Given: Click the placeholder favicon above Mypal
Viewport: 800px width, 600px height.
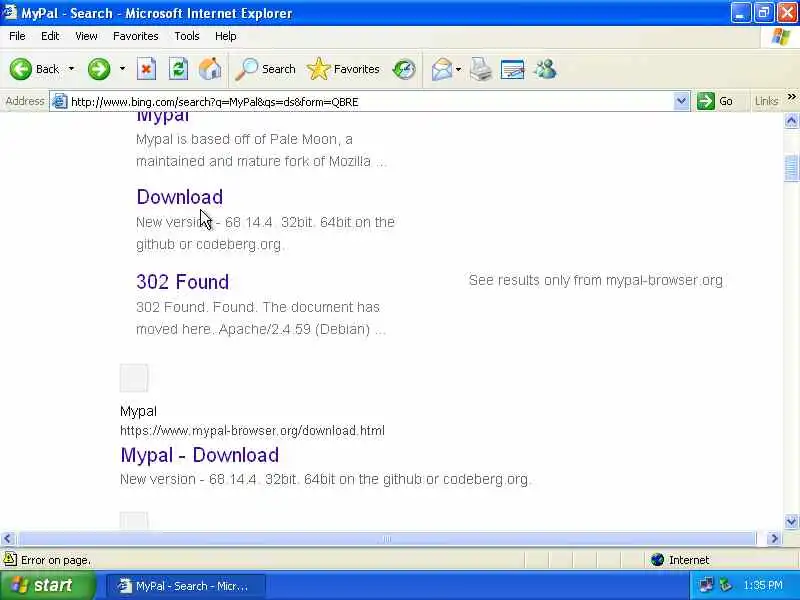Looking at the screenshot, I should [x=134, y=378].
